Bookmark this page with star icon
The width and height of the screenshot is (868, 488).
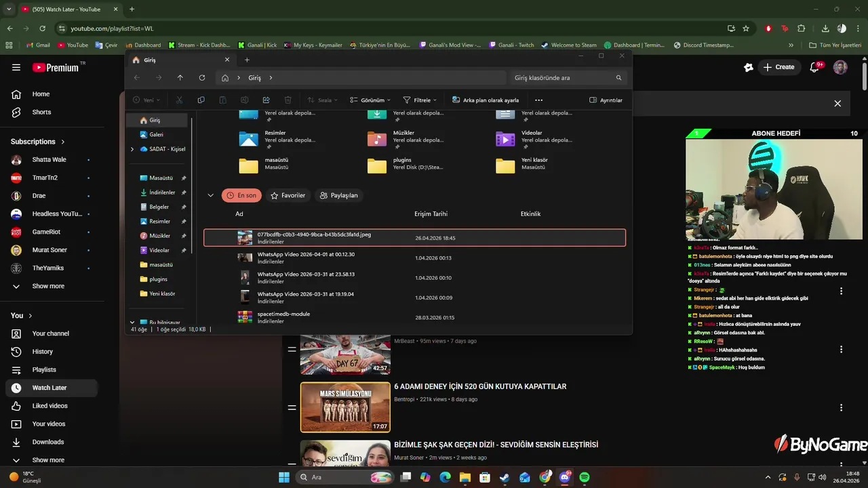click(x=746, y=28)
